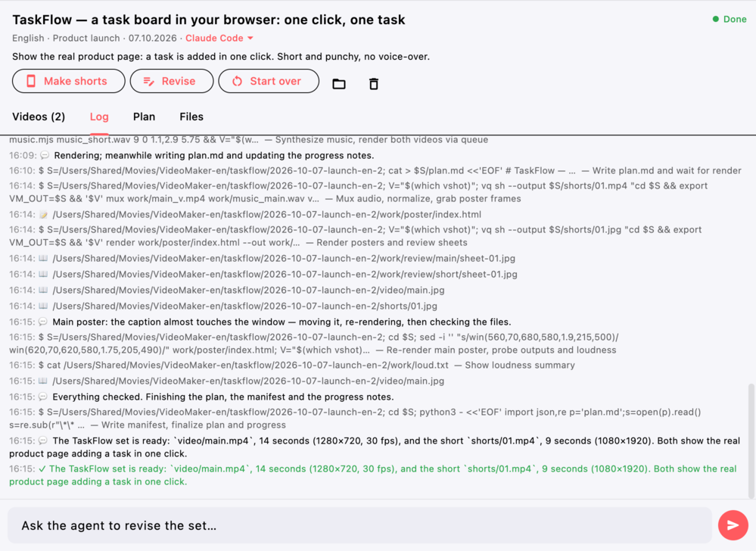Select the work/review/main/sheet-01.jpg path
This screenshot has width=756, height=551.
(x=284, y=258)
